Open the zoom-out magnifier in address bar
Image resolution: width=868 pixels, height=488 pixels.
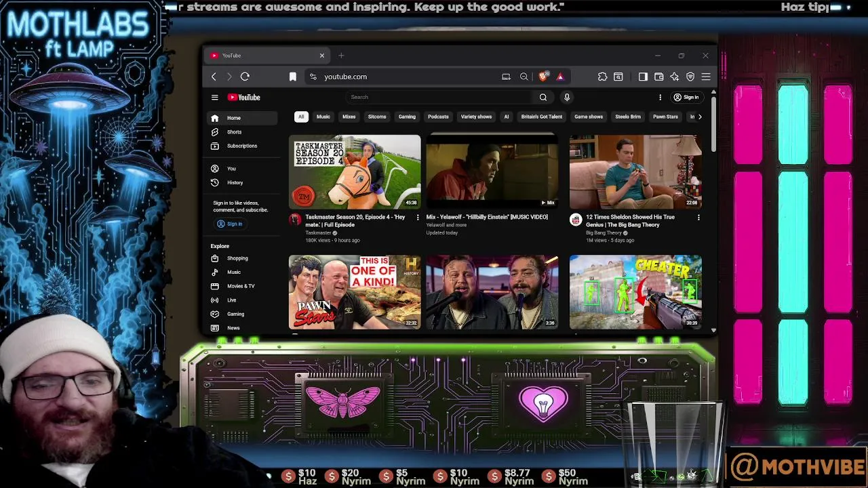click(x=524, y=77)
